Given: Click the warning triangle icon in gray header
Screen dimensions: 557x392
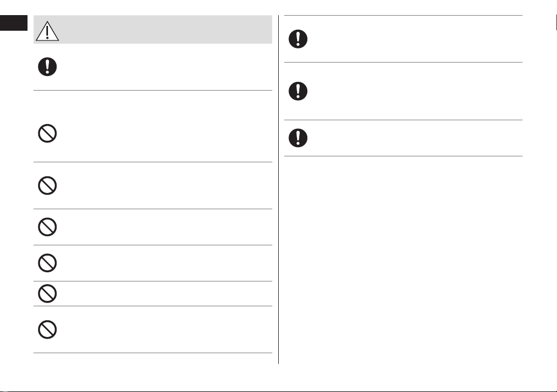Looking at the screenshot, I should tap(47, 31).
